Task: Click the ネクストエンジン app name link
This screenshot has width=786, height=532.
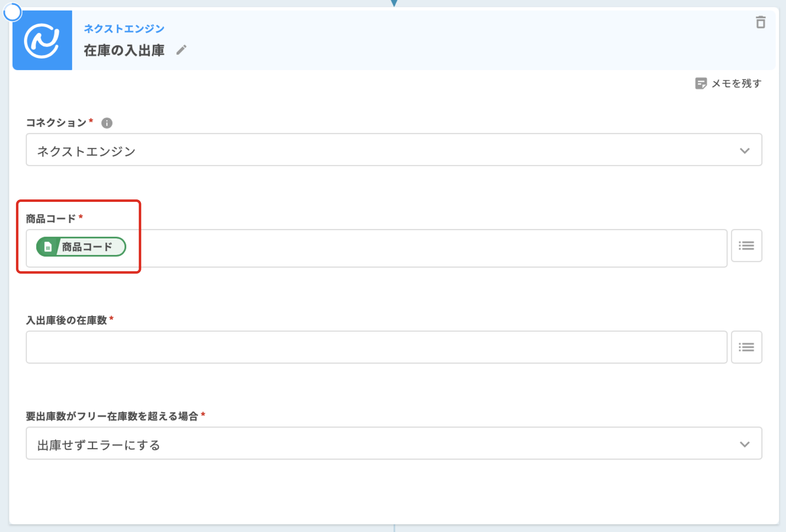Action: click(124, 29)
